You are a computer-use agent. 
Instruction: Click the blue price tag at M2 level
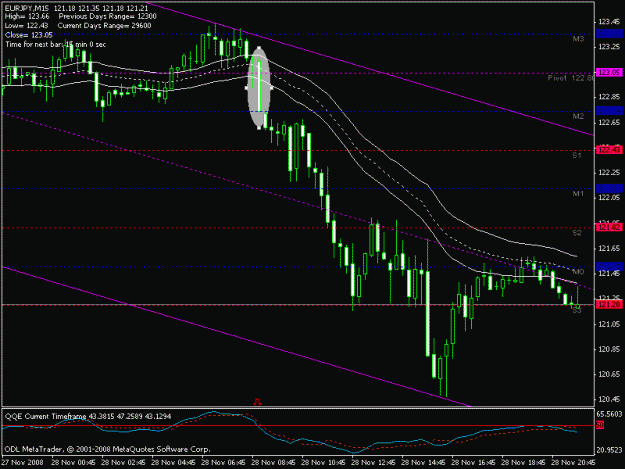(x=609, y=111)
